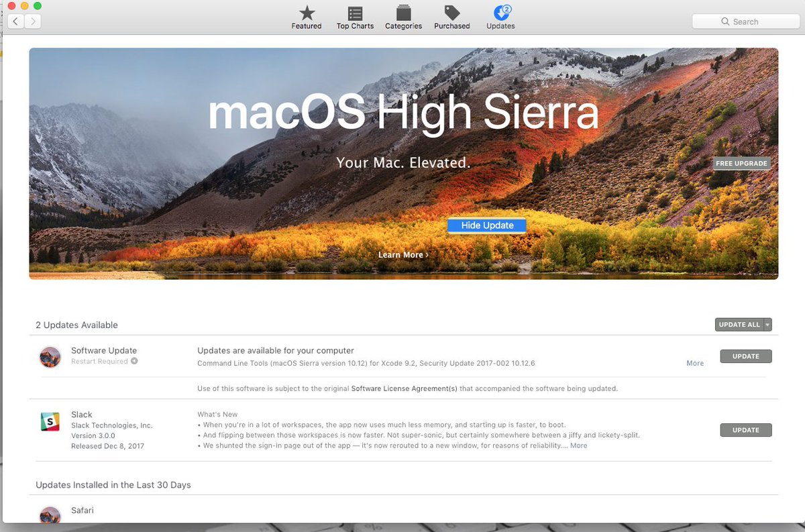Click the Free Upgrade badge
The height and width of the screenshot is (532, 805).
click(741, 163)
